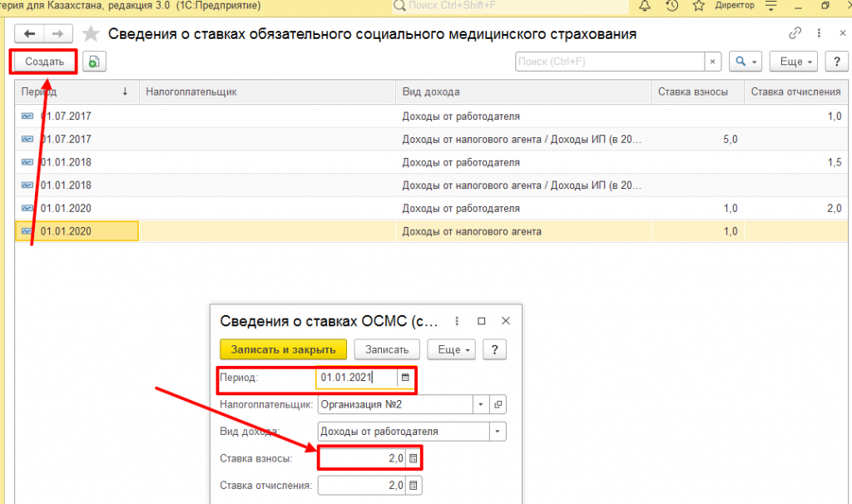This screenshot has width=852, height=504.
Task: Add this form to favorites with the star
Action: point(92,34)
